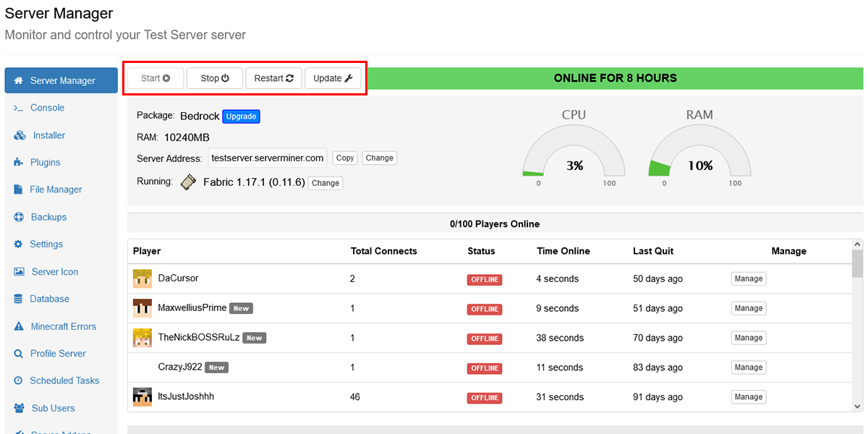The width and height of the screenshot is (868, 434).
Task: Click the gear icon beside Settings
Action: (18, 244)
